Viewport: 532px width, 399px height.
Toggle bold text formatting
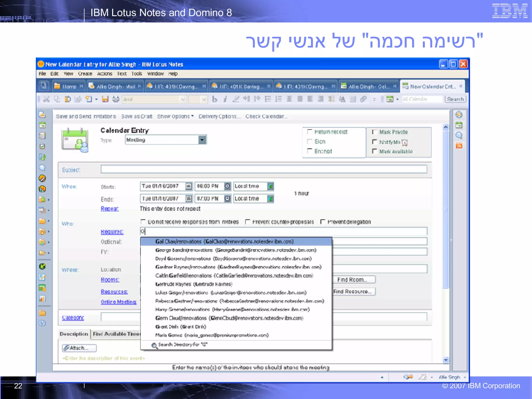tap(215, 99)
